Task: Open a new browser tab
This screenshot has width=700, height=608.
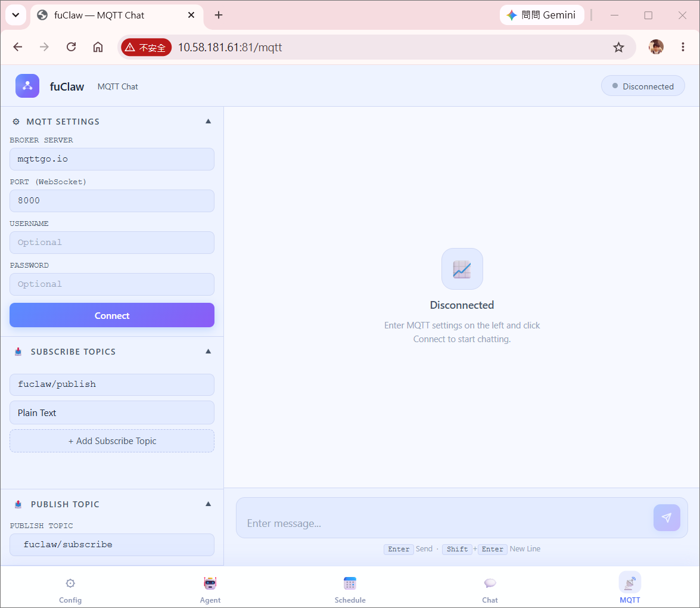Action: point(218,15)
